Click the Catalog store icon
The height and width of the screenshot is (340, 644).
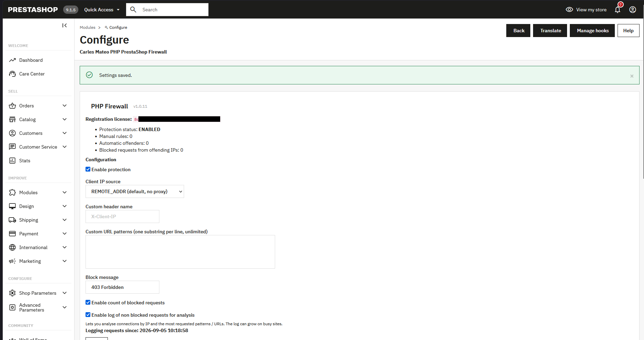click(12, 119)
